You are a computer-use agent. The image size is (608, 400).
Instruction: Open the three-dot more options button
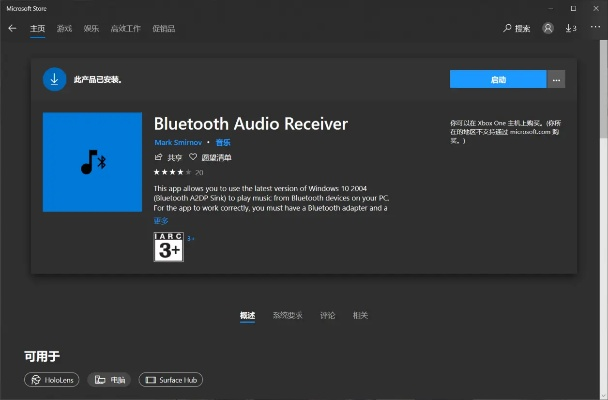(557, 79)
